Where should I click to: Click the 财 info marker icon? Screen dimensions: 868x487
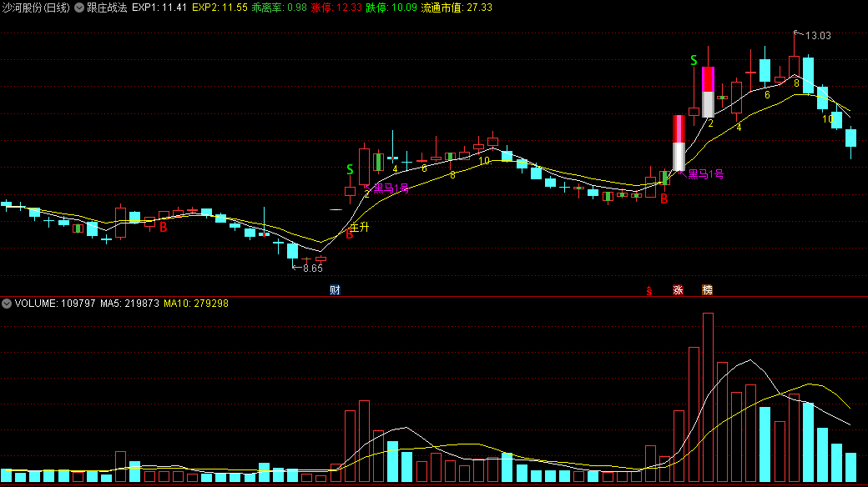[x=335, y=290]
